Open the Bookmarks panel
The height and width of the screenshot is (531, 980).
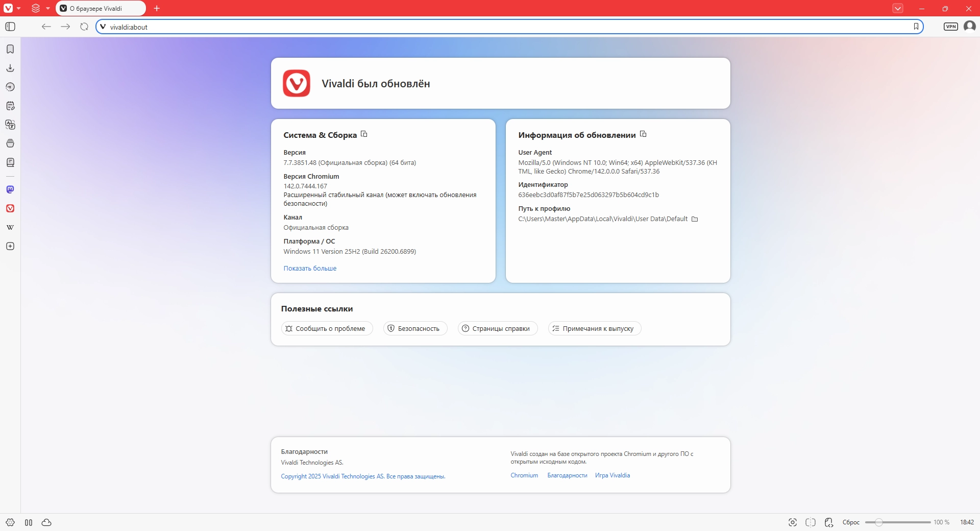pos(10,49)
